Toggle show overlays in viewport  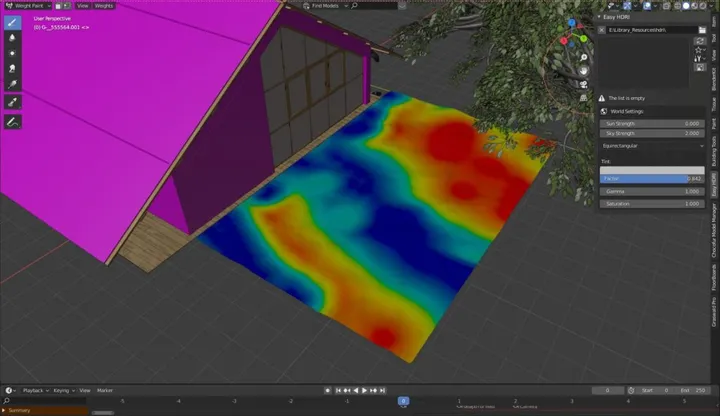(x=647, y=6)
